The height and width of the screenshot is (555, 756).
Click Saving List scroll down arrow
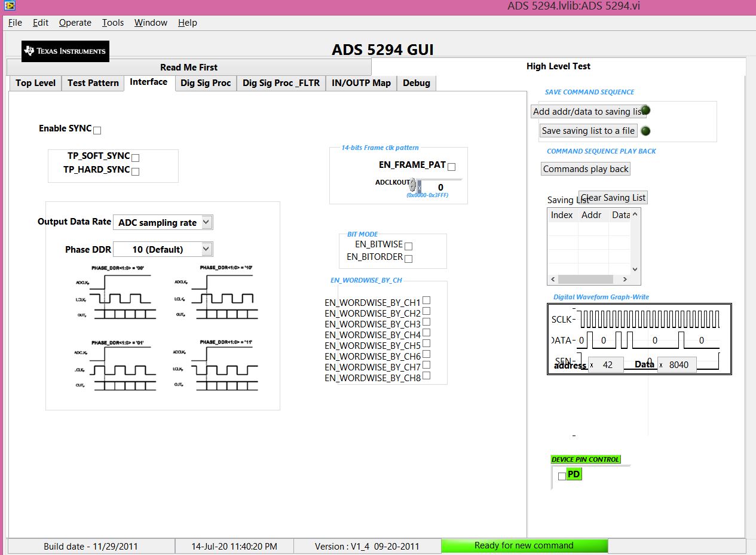pos(635,269)
